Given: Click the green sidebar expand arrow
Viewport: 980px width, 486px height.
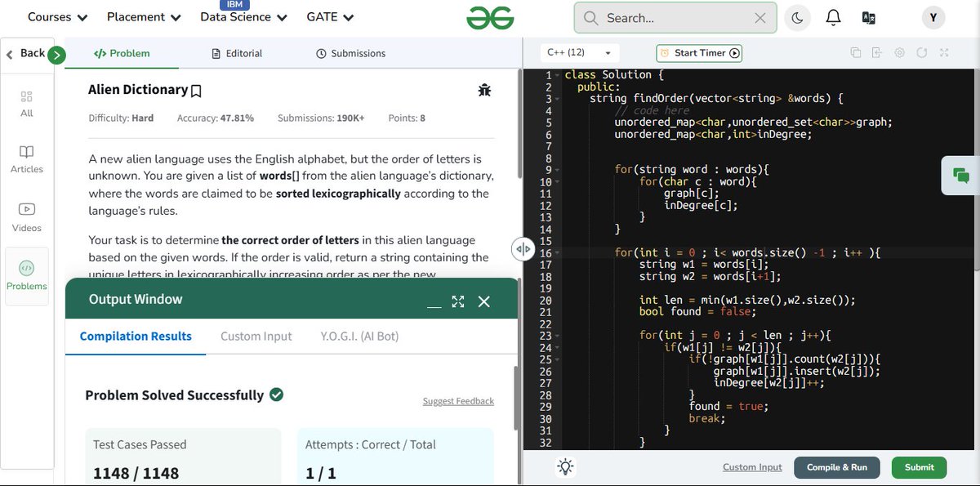Looking at the screenshot, I should (x=56, y=56).
